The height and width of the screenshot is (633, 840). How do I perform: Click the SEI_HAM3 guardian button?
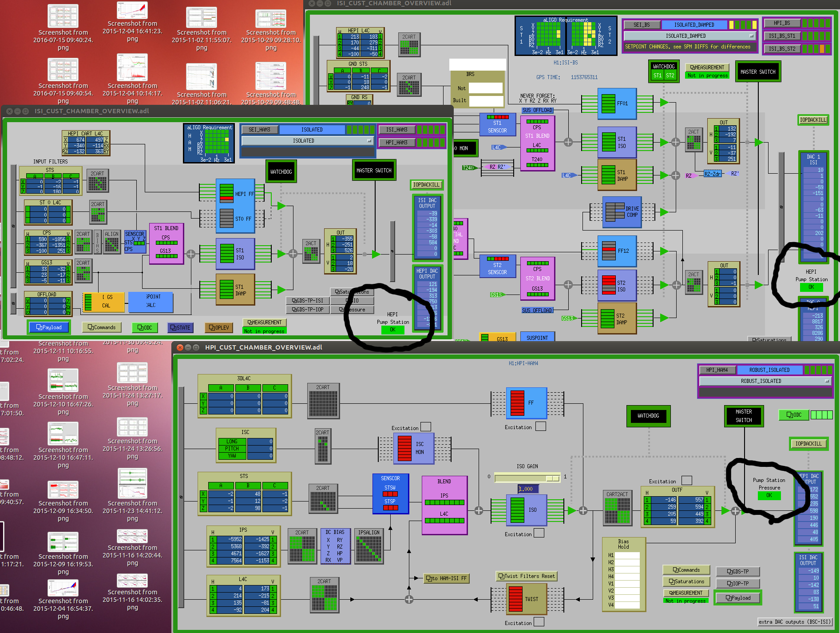pyautogui.click(x=259, y=130)
